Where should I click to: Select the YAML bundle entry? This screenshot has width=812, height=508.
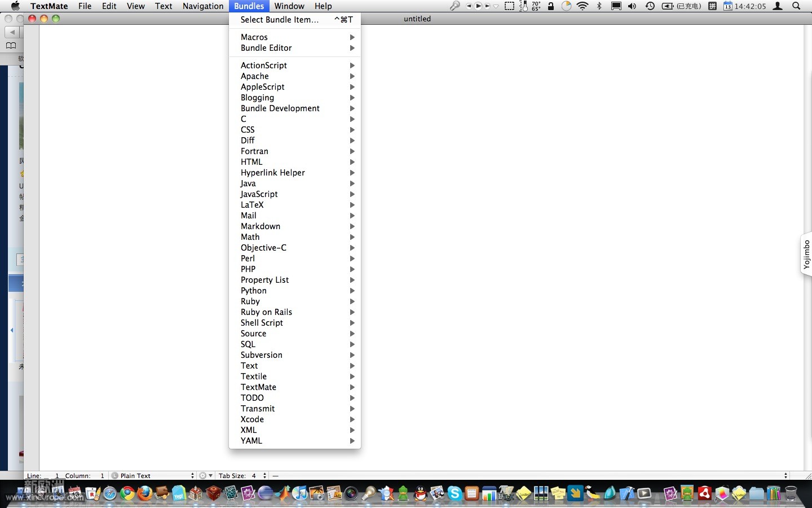[x=295, y=441]
